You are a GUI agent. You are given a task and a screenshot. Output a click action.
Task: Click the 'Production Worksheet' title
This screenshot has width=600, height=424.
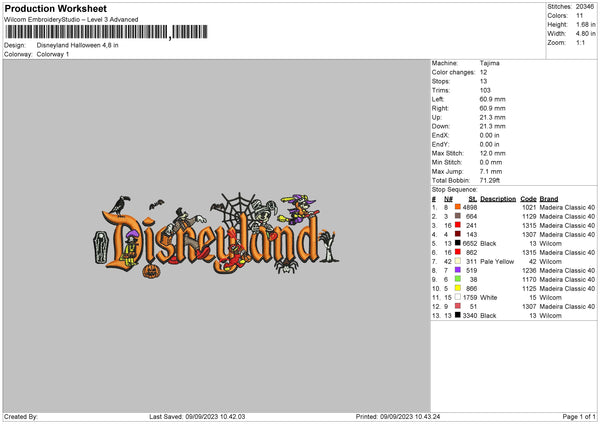[55, 8]
